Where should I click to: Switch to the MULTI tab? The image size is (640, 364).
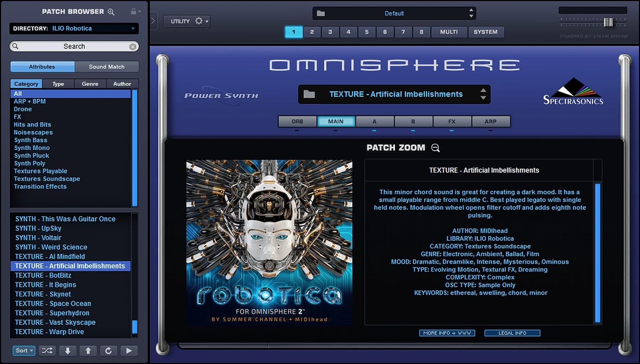(x=449, y=32)
